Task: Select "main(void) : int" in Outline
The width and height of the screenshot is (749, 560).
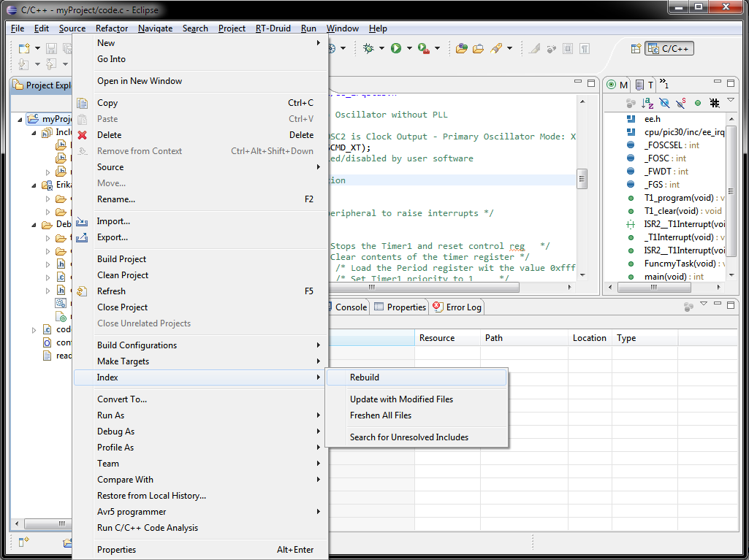Action: point(674,277)
